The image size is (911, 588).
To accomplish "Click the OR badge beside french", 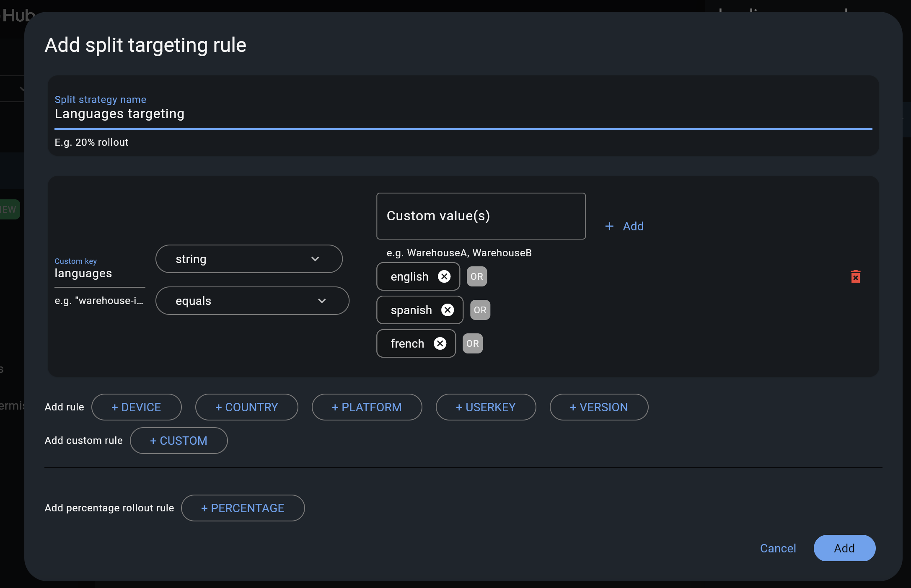I will coord(472,343).
